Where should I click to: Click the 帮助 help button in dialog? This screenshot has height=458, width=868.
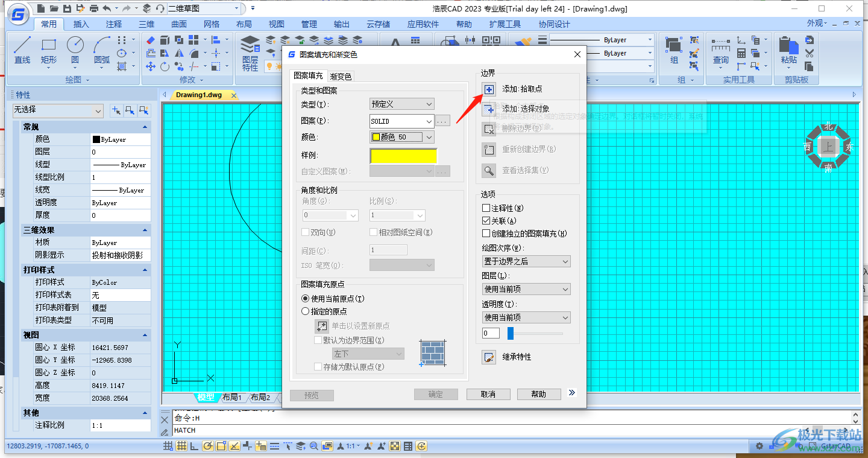tap(539, 394)
